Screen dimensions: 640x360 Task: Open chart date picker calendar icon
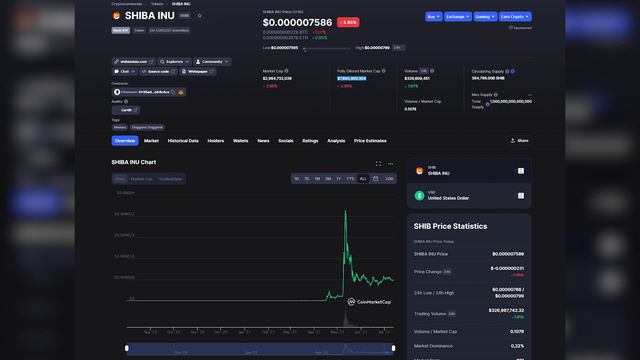click(376, 179)
